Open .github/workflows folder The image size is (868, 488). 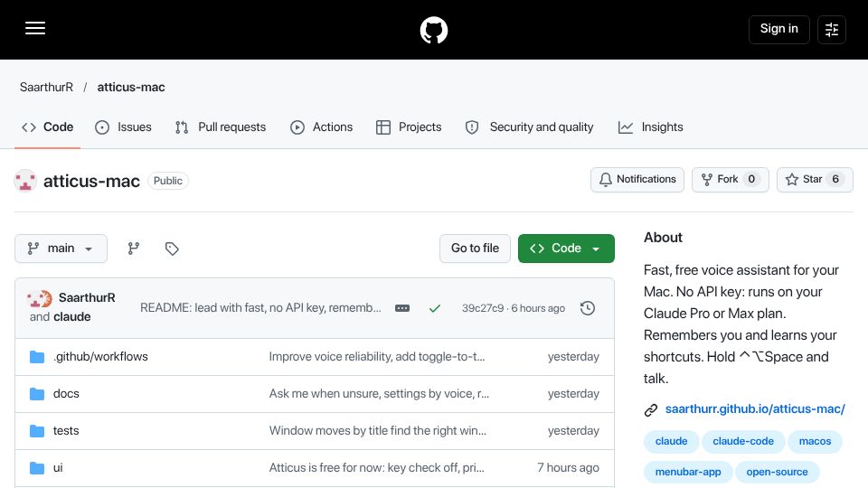click(100, 357)
